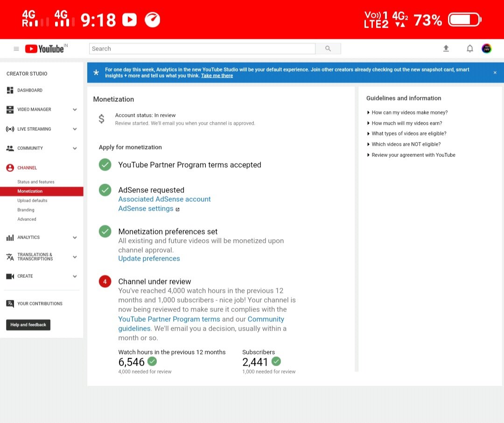504x423 pixels.
Task: Click the Creator Studio heading
Action: pos(27,74)
